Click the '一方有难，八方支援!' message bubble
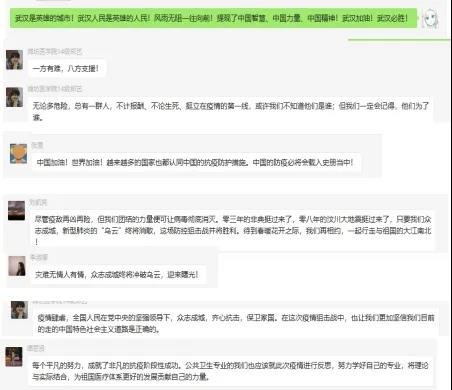452x390 pixels. point(66,69)
